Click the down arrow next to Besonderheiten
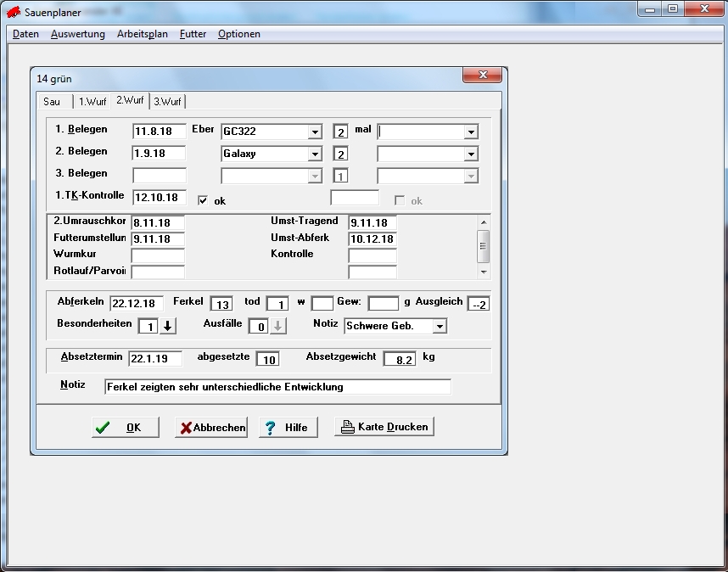 coord(168,327)
